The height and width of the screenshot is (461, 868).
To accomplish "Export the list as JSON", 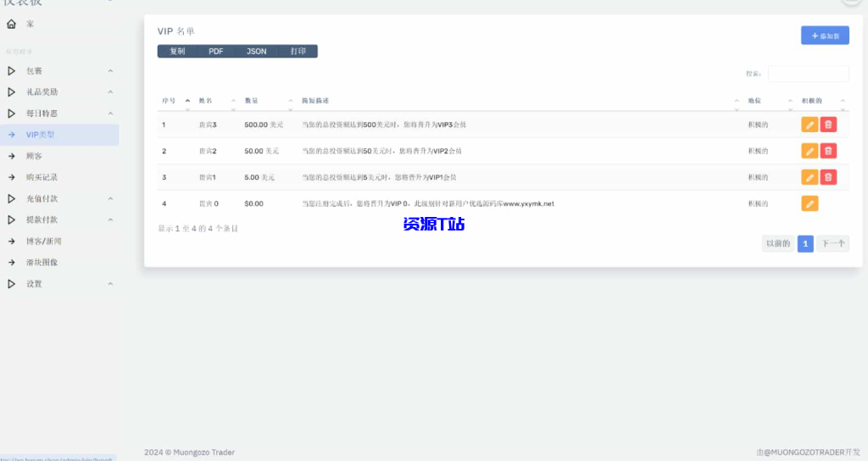I will (x=256, y=51).
